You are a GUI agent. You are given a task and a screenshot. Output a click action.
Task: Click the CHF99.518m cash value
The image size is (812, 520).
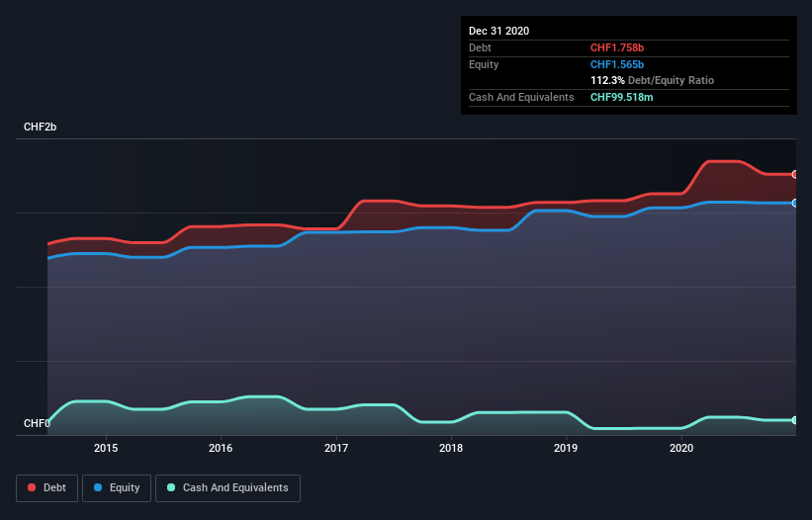click(621, 97)
